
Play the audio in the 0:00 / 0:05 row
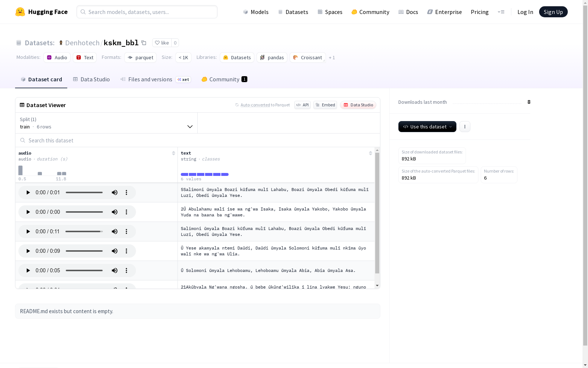[x=28, y=270]
